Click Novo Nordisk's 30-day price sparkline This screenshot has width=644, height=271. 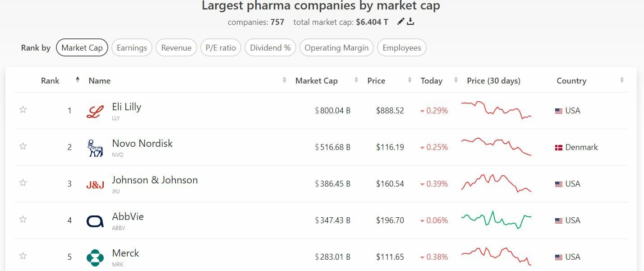coord(496,145)
